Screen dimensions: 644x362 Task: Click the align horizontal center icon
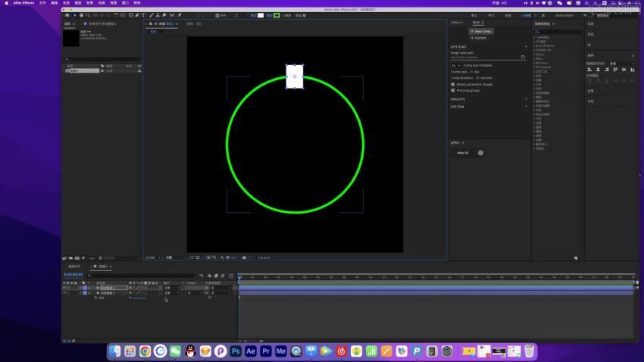pos(598,70)
